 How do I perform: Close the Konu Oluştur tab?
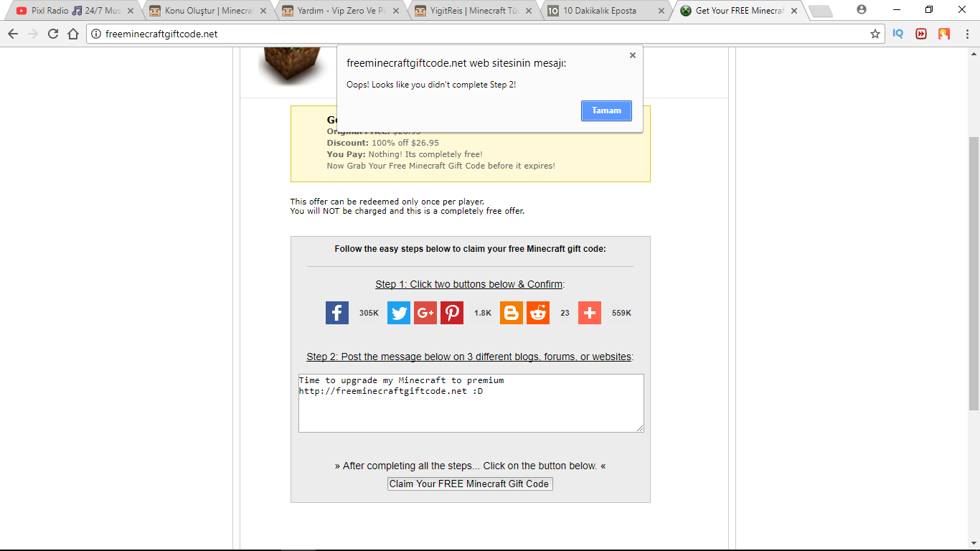[x=263, y=11]
